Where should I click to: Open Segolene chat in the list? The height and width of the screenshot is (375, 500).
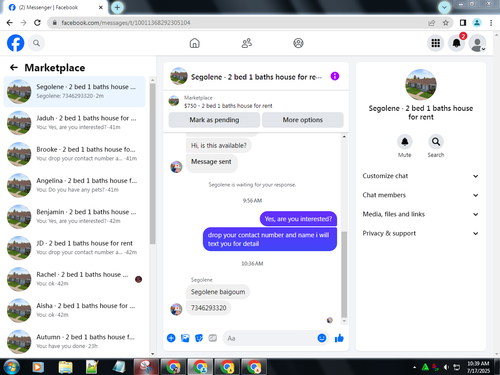[x=74, y=92]
